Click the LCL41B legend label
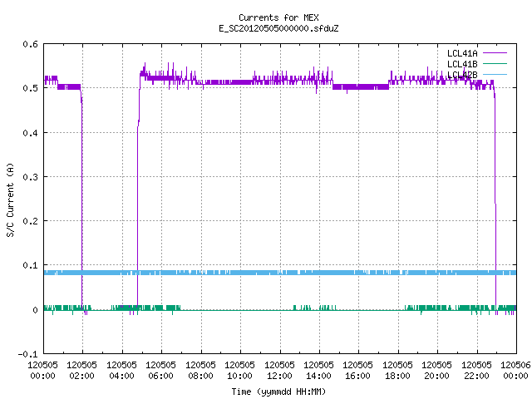This screenshot has width=532, height=399. click(462, 64)
